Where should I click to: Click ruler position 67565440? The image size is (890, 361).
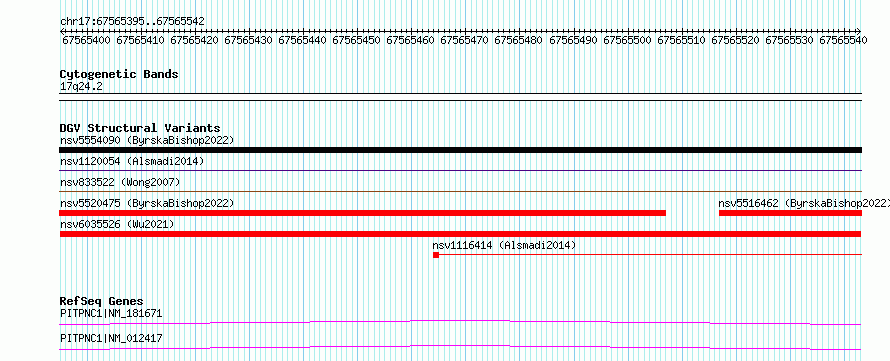[x=303, y=40]
